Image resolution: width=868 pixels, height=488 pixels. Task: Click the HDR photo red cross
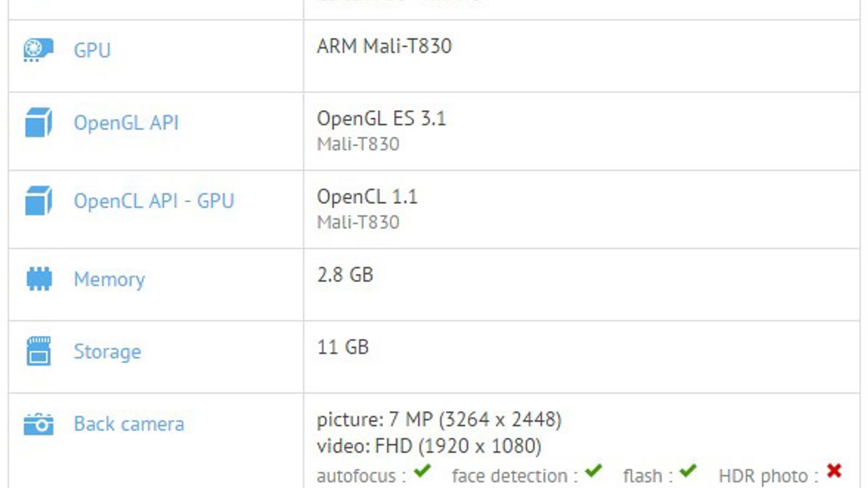click(x=834, y=471)
